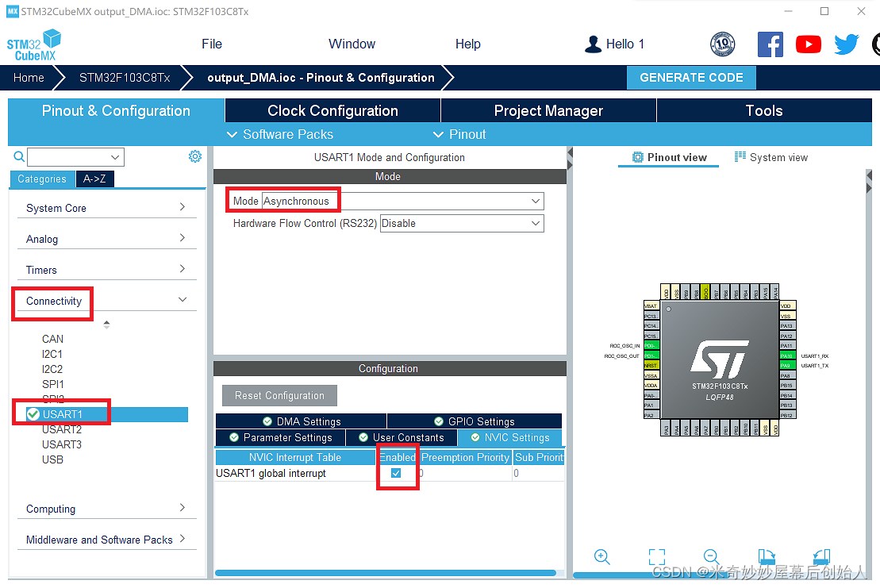This screenshot has width=880, height=588.
Task: Click the 10 years anniversary badge icon
Action: click(x=722, y=44)
